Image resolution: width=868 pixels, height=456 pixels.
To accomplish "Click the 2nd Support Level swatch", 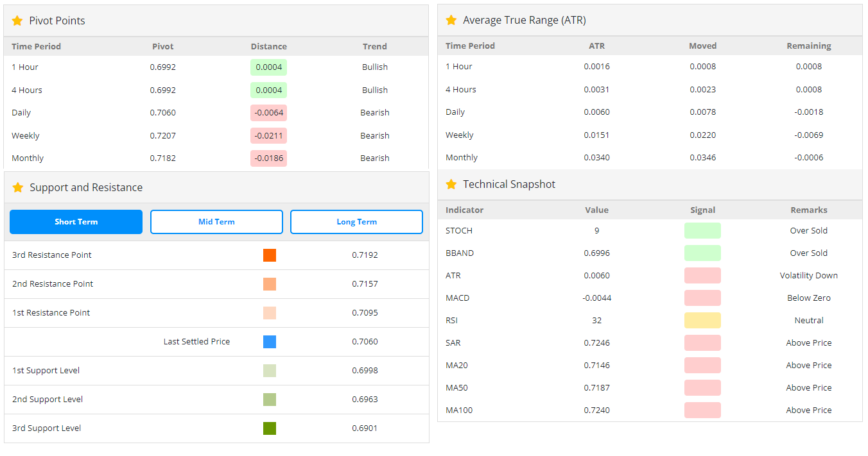I will tap(270, 400).
